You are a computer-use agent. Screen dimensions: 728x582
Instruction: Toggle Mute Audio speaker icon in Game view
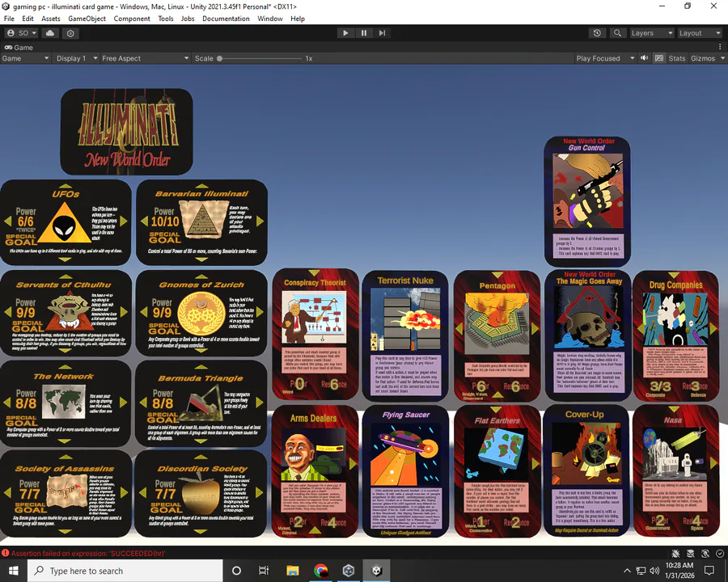pos(645,58)
